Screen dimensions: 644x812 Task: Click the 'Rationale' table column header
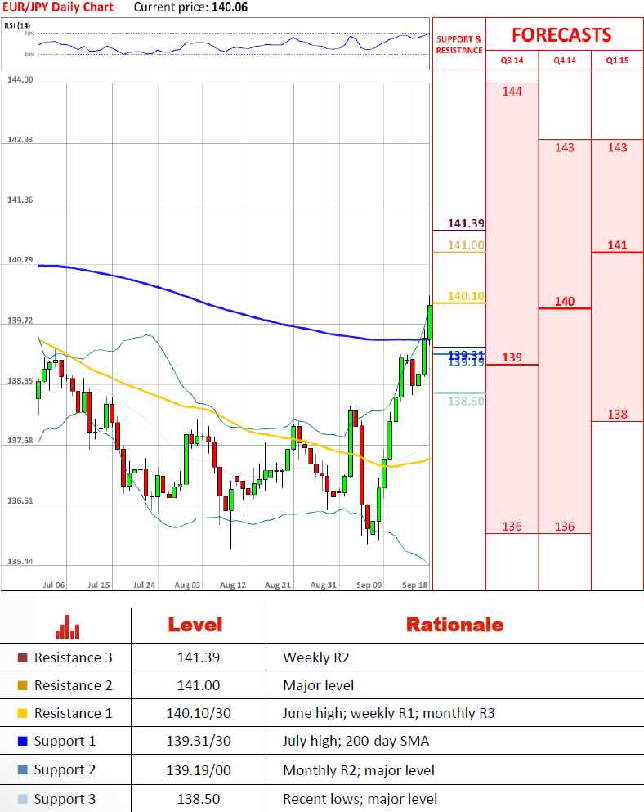click(454, 625)
